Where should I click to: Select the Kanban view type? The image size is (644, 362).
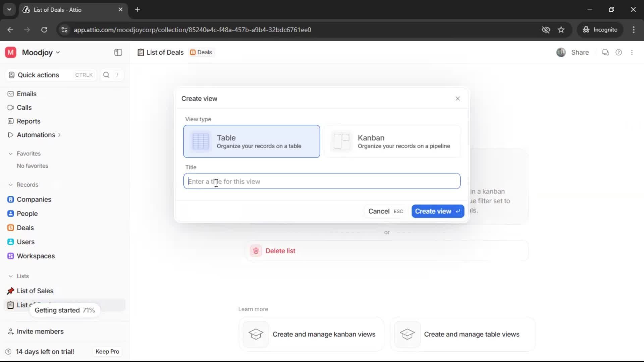[392, 141]
